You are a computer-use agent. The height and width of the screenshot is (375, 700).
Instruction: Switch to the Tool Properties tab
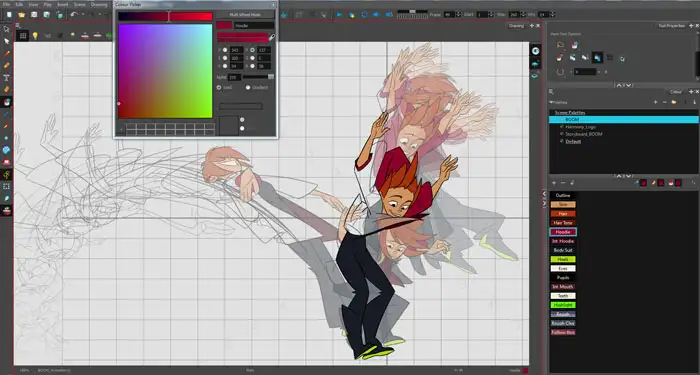coord(671,26)
